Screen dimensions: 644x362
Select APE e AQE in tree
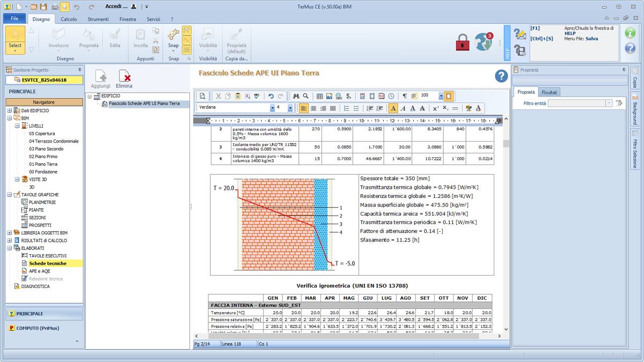tap(40, 271)
